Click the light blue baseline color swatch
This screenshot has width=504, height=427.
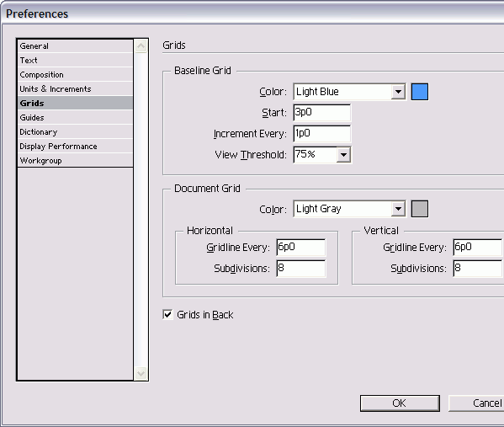tap(420, 92)
